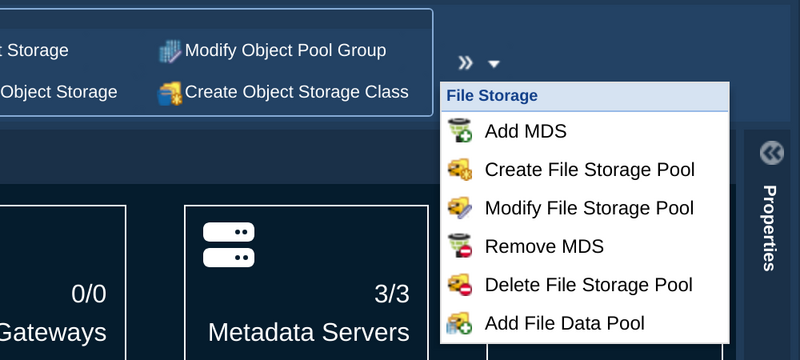Select Remove MDS from the menu
This screenshot has width=800, height=360.
click(x=585, y=246)
